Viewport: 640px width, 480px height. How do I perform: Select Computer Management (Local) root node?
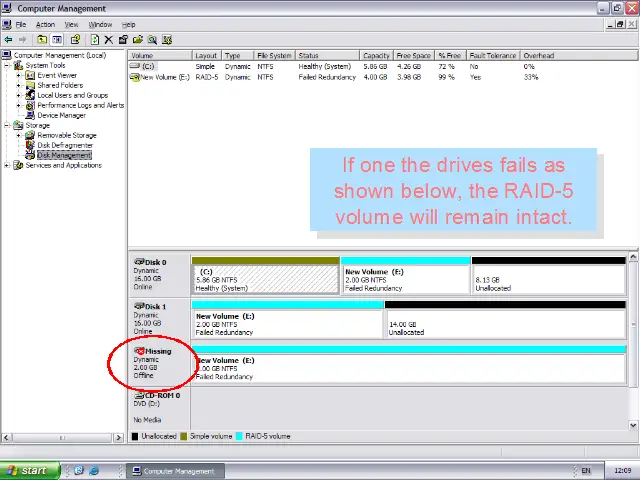coord(60,55)
